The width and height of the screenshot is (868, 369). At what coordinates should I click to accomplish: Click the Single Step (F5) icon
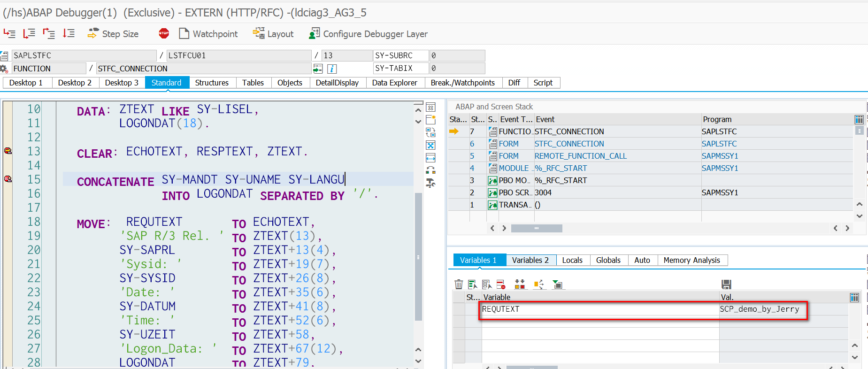[9, 33]
